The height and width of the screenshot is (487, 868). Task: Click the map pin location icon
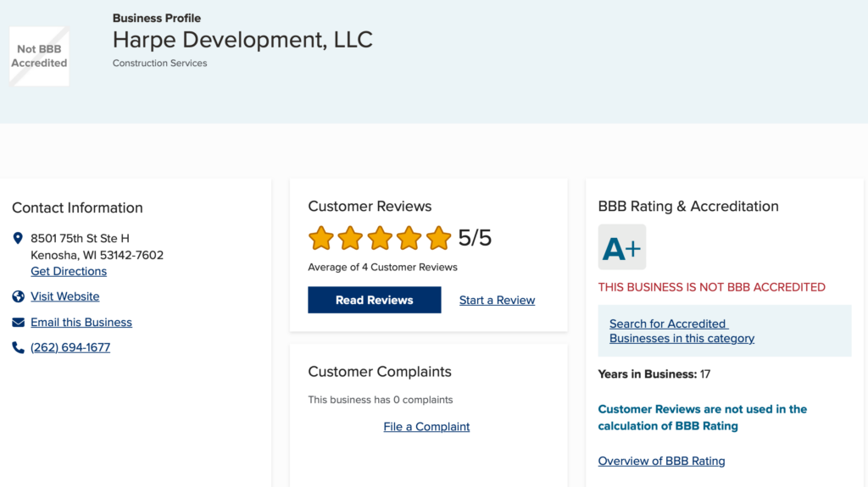point(18,238)
